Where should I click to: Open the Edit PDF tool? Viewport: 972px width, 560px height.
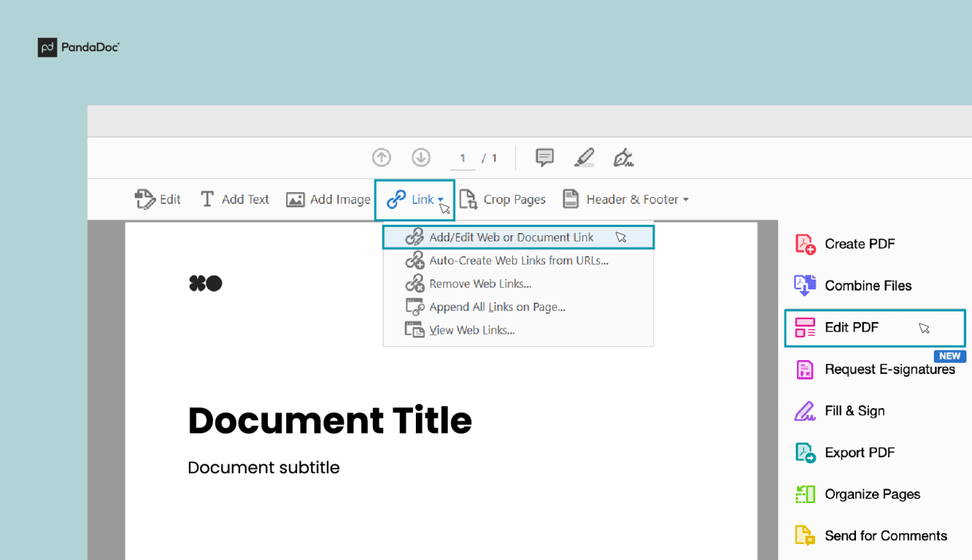pos(875,328)
